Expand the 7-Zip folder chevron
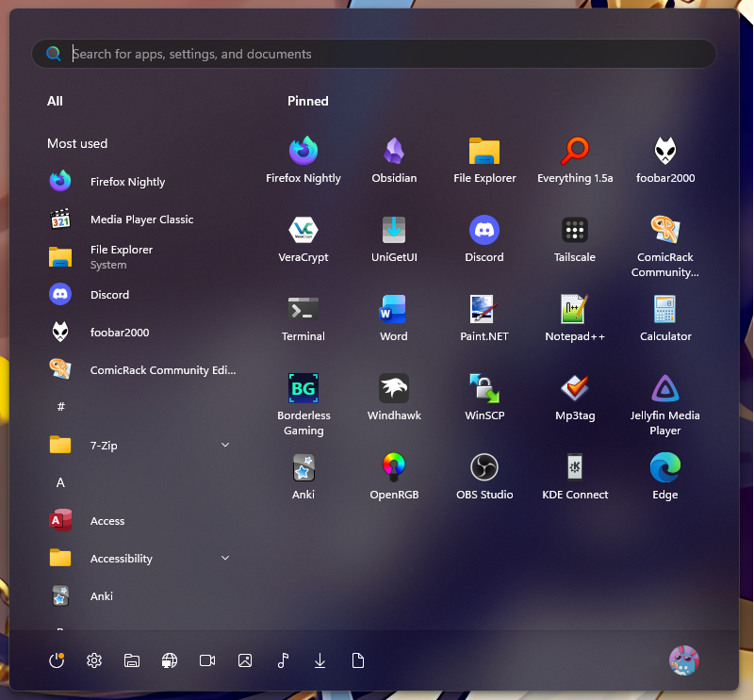 click(x=225, y=446)
